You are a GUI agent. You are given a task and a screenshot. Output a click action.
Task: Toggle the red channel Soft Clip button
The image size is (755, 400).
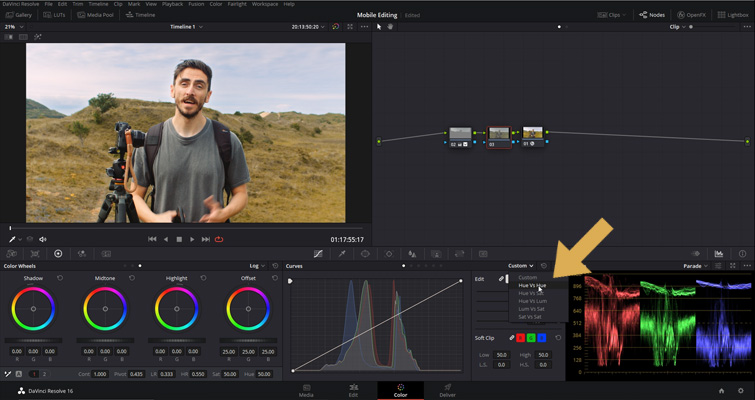pos(521,338)
